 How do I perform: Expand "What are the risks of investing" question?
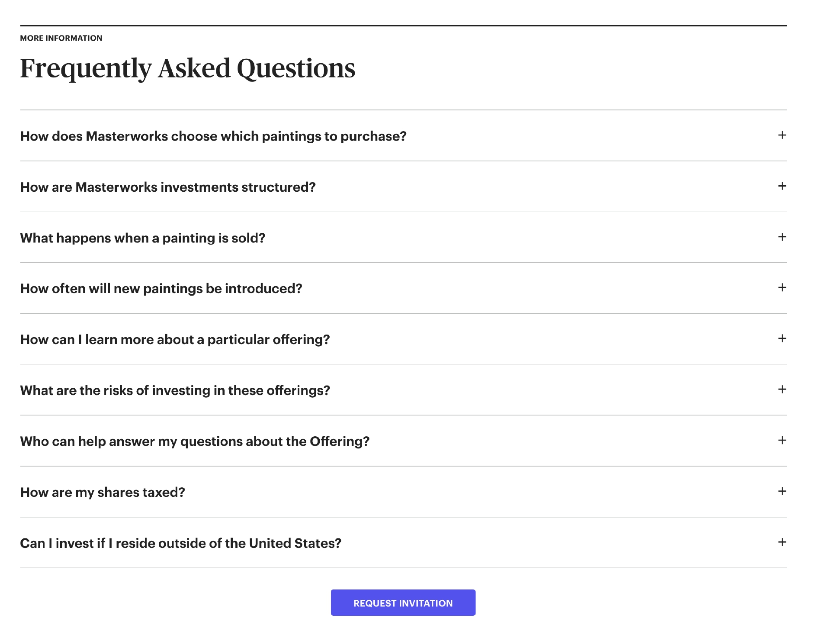[175, 391]
